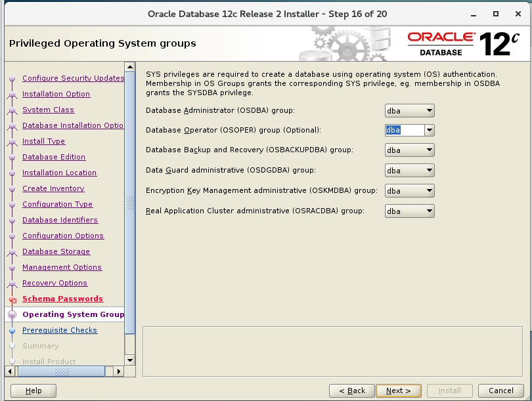This screenshot has height=401, width=532.
Task: Open the OSBACKUPDBA group dropdown
Action: (x=410, y=150)
